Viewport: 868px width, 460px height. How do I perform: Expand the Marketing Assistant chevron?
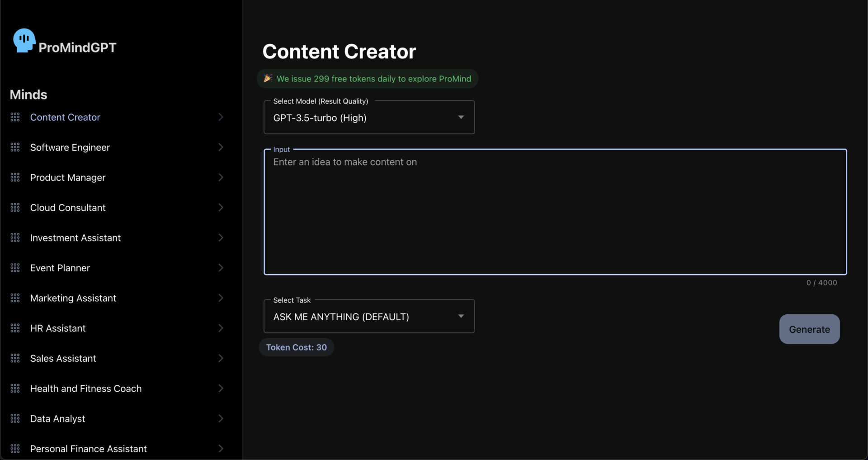pos(221,298)
